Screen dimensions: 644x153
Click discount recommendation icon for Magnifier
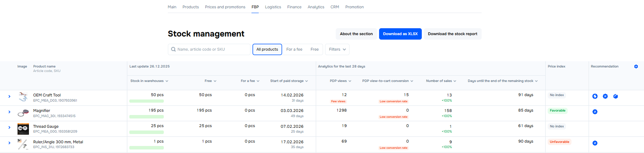(x=595, y=112)
